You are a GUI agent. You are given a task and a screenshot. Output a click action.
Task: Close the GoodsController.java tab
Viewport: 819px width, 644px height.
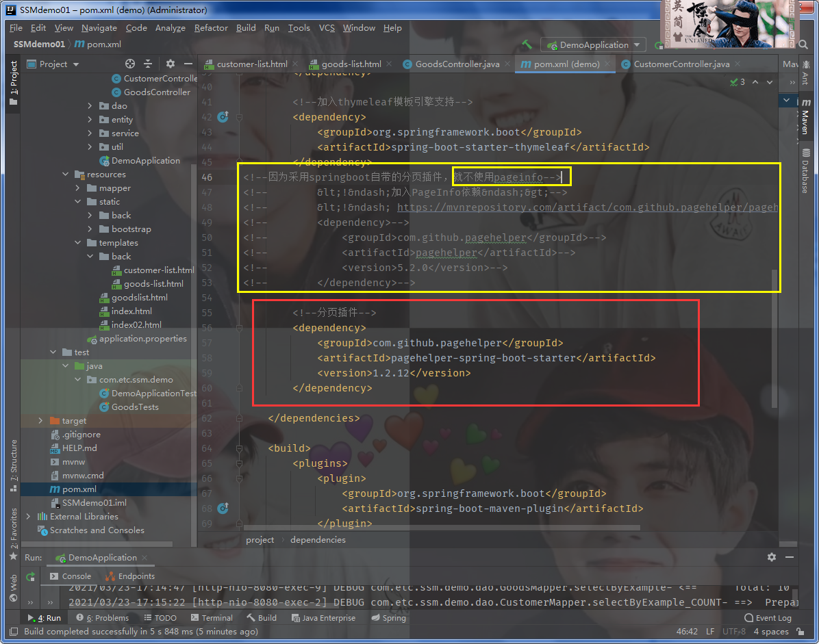[x=507, y=64]
